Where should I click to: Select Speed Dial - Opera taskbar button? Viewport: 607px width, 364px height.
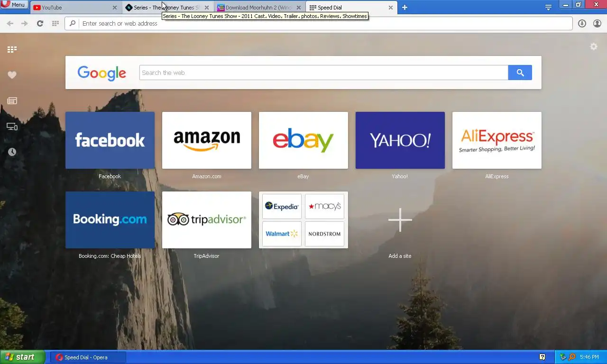click(88, 357)
